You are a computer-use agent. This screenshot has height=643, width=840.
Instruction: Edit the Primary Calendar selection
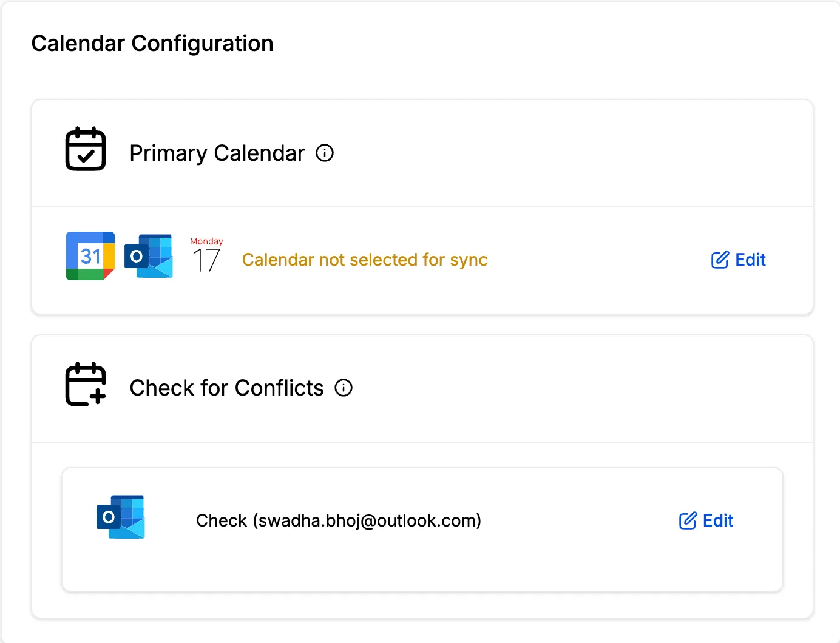point(739,260)
